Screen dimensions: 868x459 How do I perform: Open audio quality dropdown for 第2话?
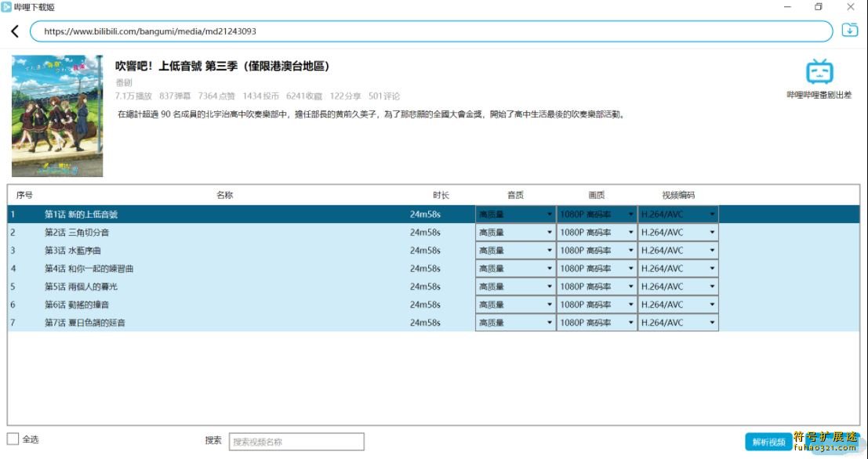click(515, 233)
